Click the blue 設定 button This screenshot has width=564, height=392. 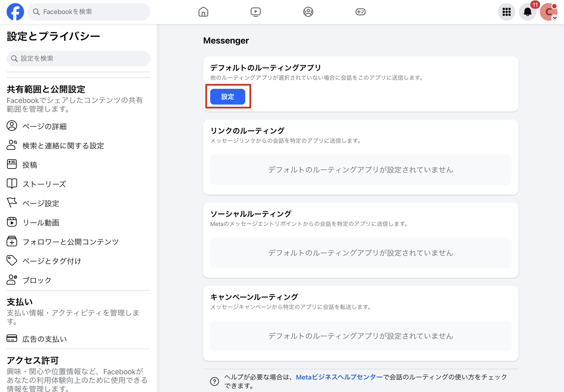[x=227, y=96]
